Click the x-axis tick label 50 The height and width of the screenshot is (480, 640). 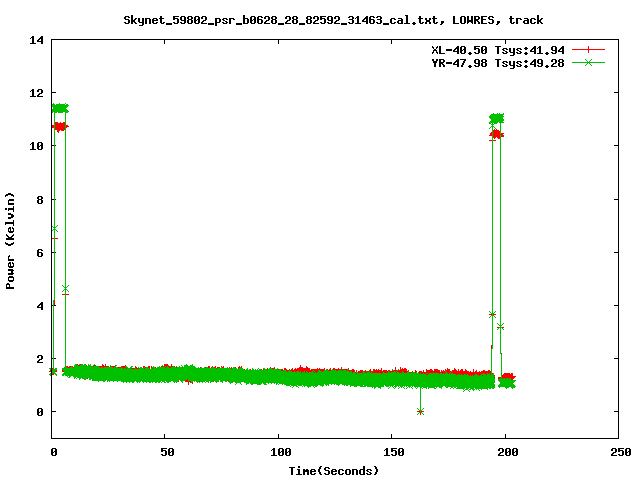point(167,452)
